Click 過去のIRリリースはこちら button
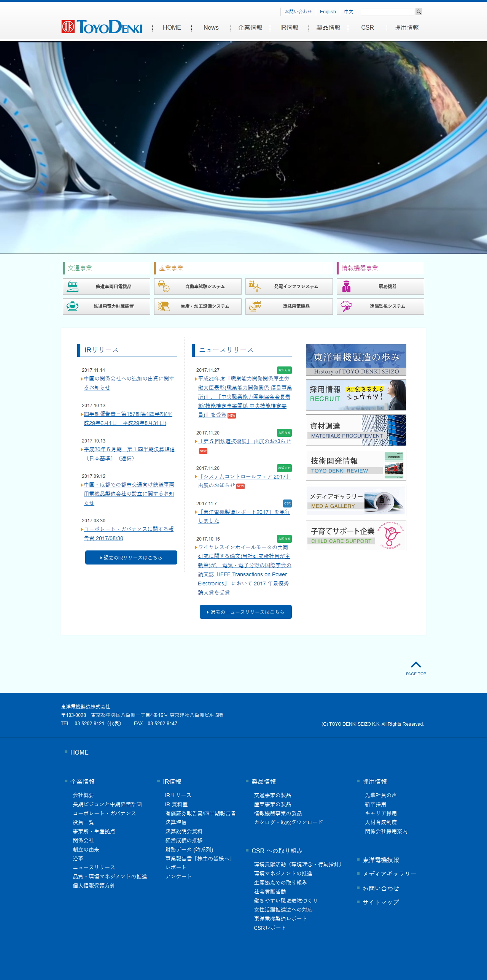This screenshot has width=487, height=980. pyautogui.click(x=131, y=558)
